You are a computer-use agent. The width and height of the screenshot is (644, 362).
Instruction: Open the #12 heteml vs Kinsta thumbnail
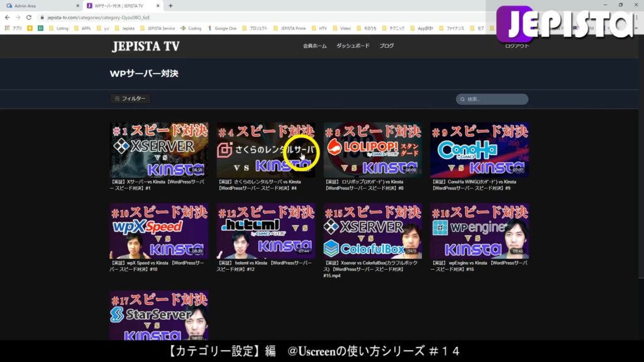point(266,231)
